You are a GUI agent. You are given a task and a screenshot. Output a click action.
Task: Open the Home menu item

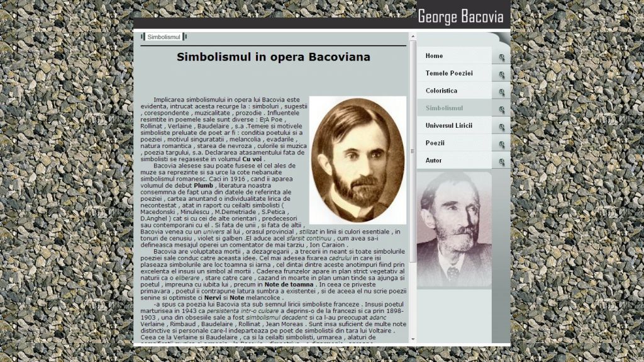point(435,56)
